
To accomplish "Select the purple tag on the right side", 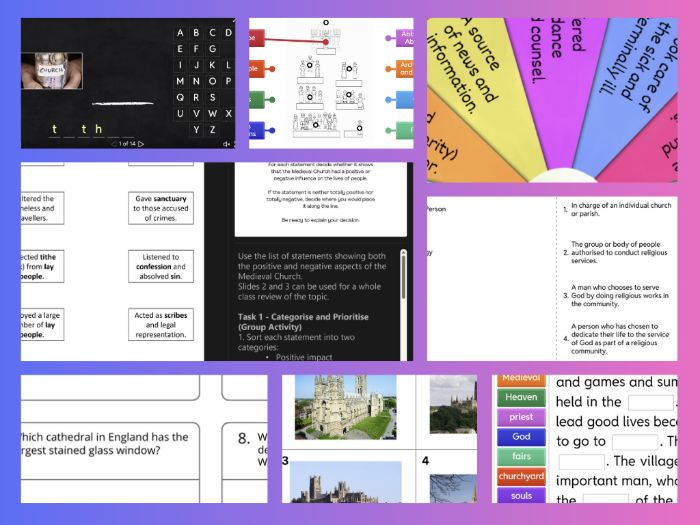I will 405,38.
